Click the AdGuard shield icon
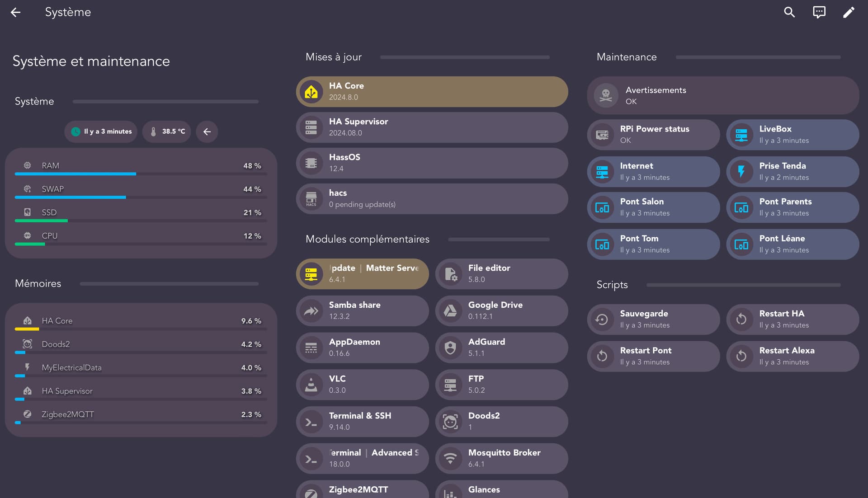The height and width of the screenshot is (498, 868). click(450, 348)
